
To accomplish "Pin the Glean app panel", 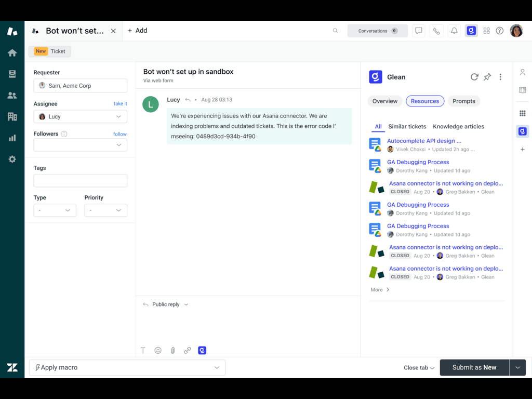I will tap(487, 77).
